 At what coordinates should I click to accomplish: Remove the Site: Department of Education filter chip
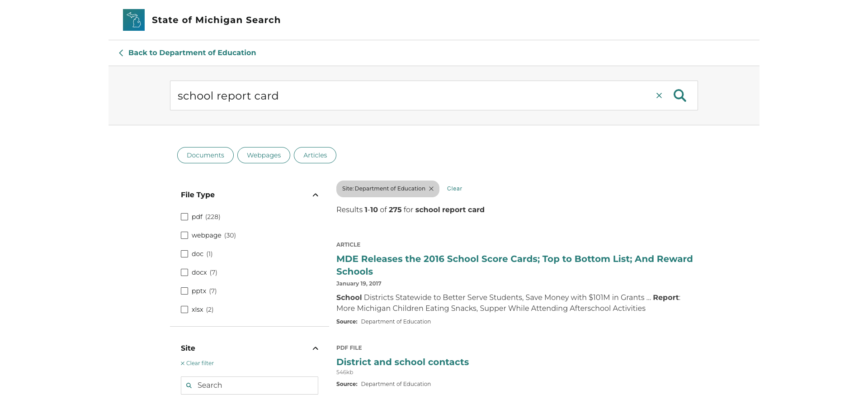coord(431,189)
